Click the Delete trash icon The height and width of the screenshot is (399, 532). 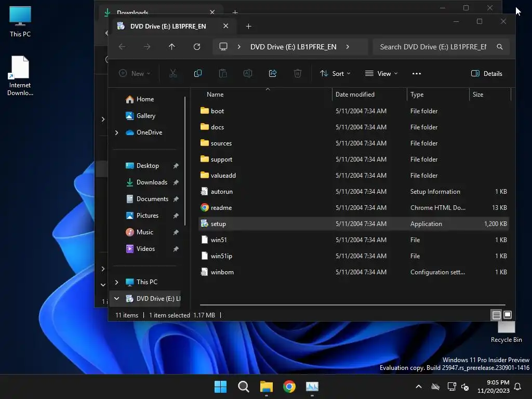click(298, 73)
